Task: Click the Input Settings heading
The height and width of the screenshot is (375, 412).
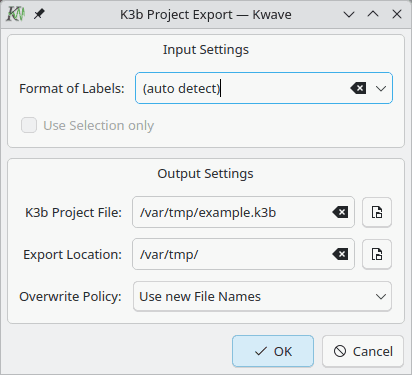Action: pyautogui.click(x=206, y=50)
